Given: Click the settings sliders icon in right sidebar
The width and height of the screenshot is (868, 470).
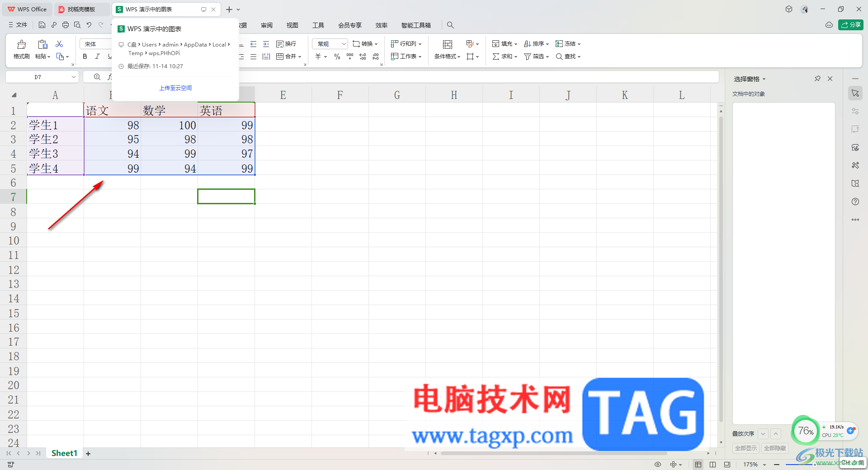Looking at the screenshot, I should click(855, 111).
